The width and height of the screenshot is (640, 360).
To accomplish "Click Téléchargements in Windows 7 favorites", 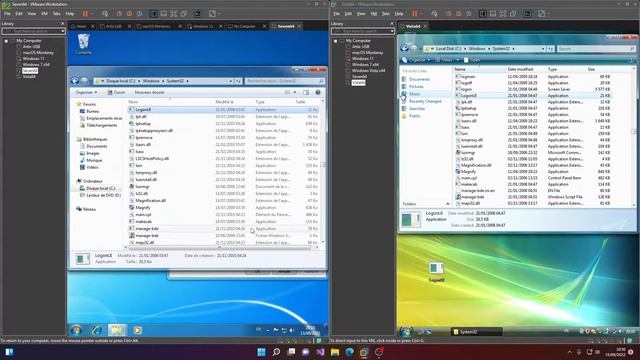I will click(102, 125).
